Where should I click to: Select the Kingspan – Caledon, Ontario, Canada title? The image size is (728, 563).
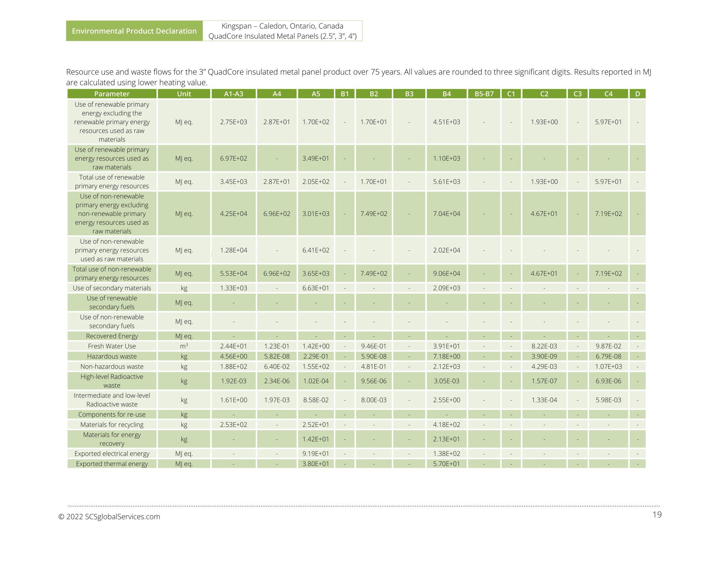tap(282, 26)
